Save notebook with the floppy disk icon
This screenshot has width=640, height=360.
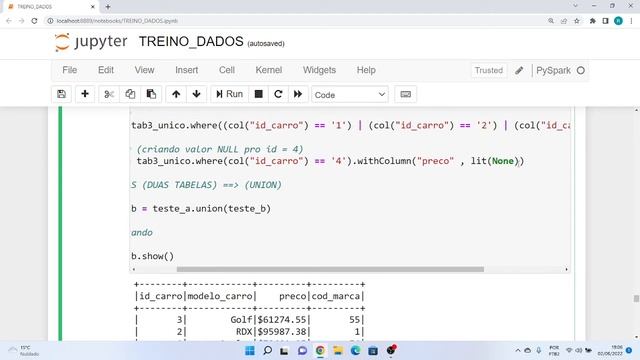click(x=62, y=94)
